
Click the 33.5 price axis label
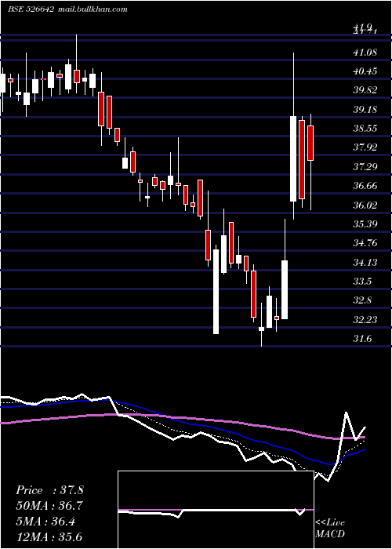coord(362,281)
